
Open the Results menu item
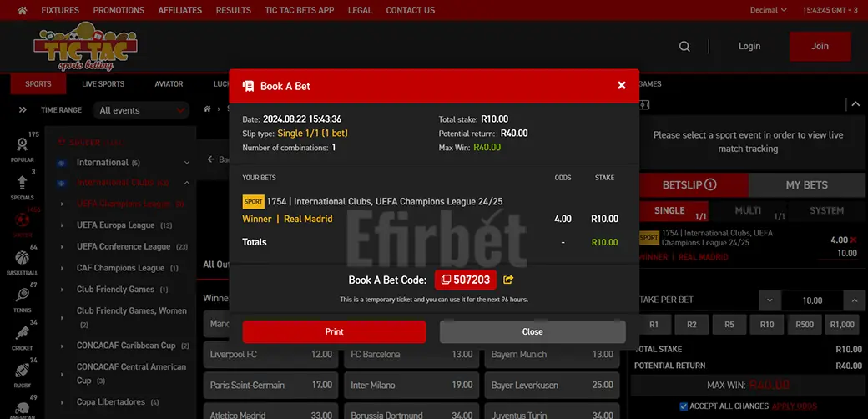coord(233,10)
